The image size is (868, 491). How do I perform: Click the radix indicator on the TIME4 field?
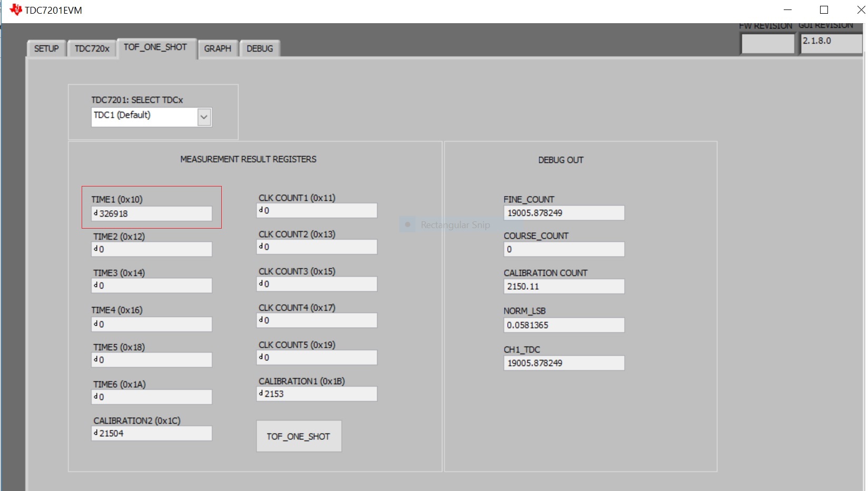(x=95, y=324)
